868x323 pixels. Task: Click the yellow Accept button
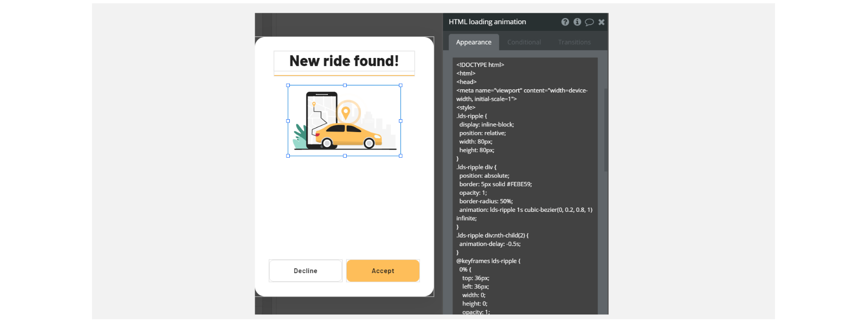pyautogui.click(x=383, y=271)
